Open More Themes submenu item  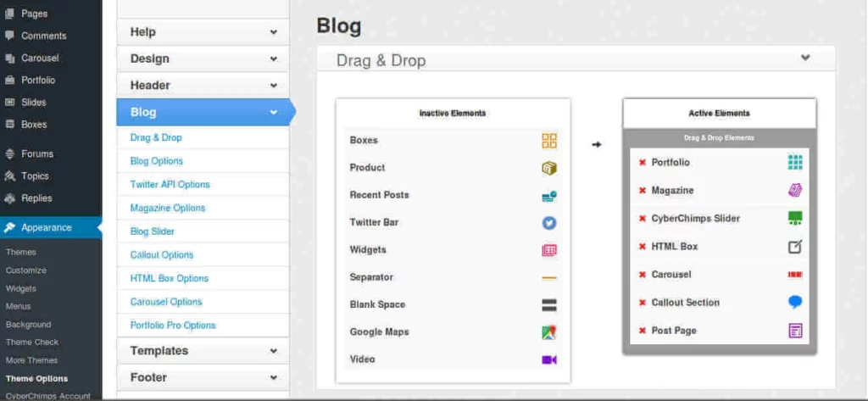pos(31,360)
